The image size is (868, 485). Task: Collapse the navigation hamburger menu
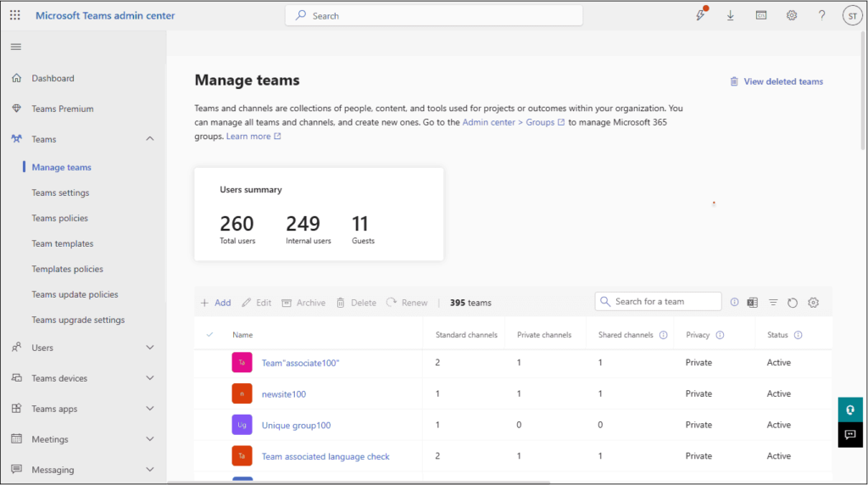[x=16, y=47]
